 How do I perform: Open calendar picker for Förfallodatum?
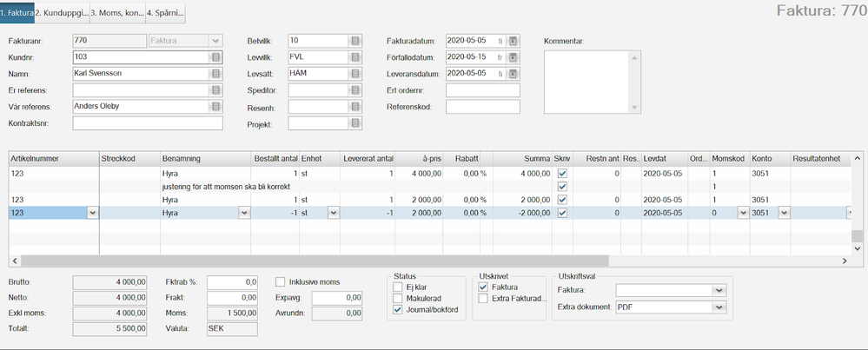click(x=513, y=57)
